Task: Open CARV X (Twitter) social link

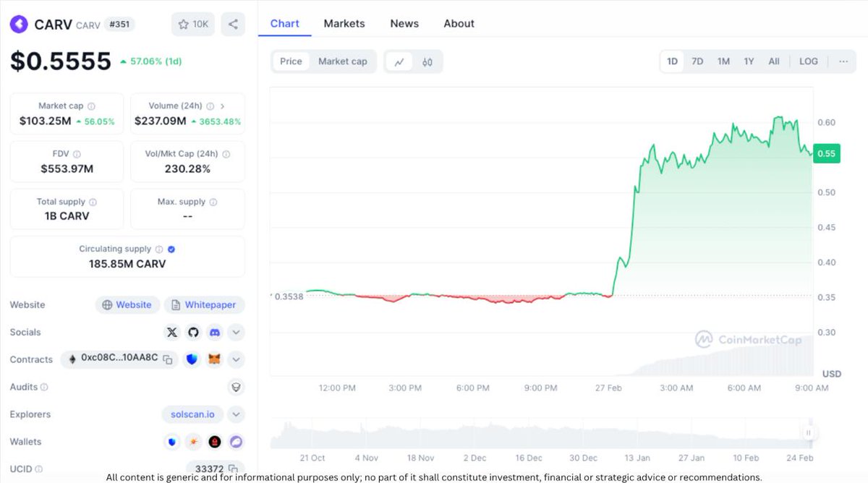Action: (x=172, y=333)
